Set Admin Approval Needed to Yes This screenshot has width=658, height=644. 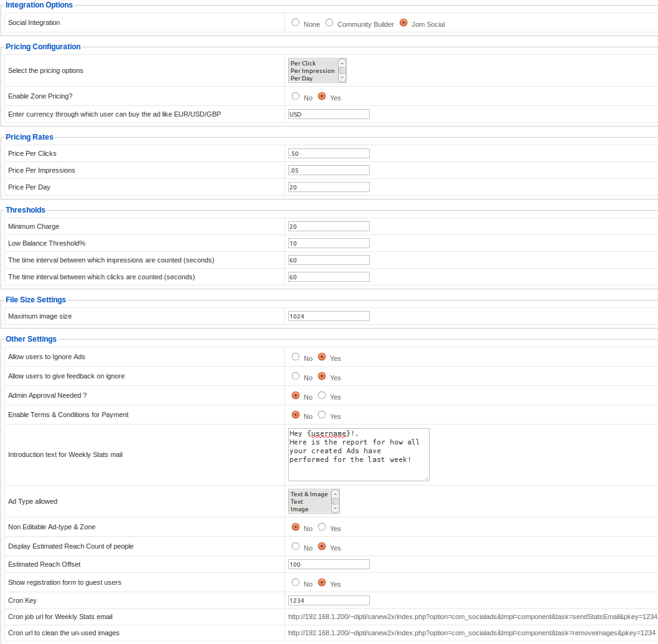pyautogui.click(x=321, y=395)
